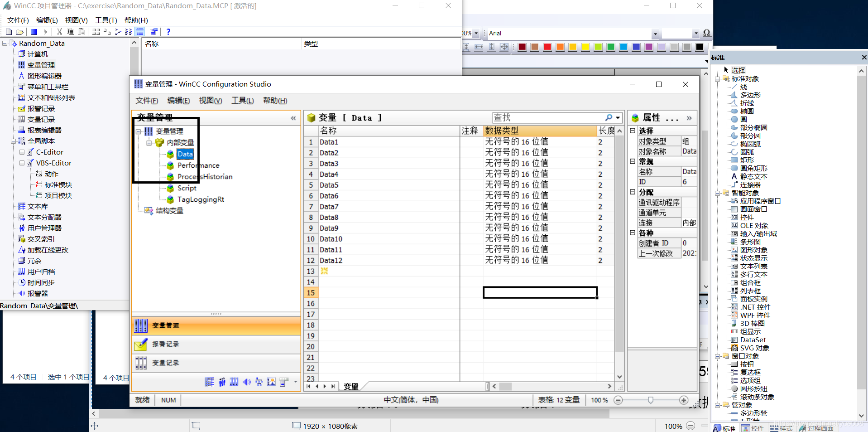Click the text library icon in navigation bar
The width and height of the screenshot is (868, 432).
[x=209, y=382]
